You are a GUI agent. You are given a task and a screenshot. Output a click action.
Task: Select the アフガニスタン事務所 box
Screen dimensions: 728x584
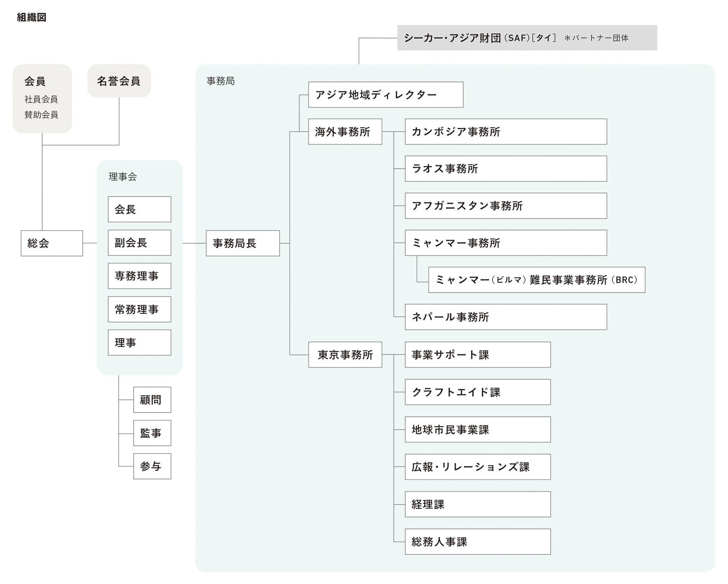tap(506, 206)
